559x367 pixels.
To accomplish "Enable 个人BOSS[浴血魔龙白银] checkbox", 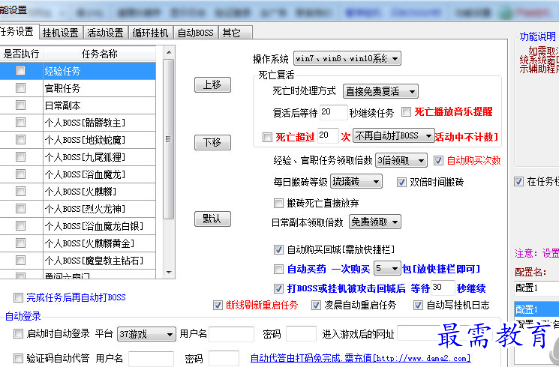I will pyautogui.click(x=21, y=226).
